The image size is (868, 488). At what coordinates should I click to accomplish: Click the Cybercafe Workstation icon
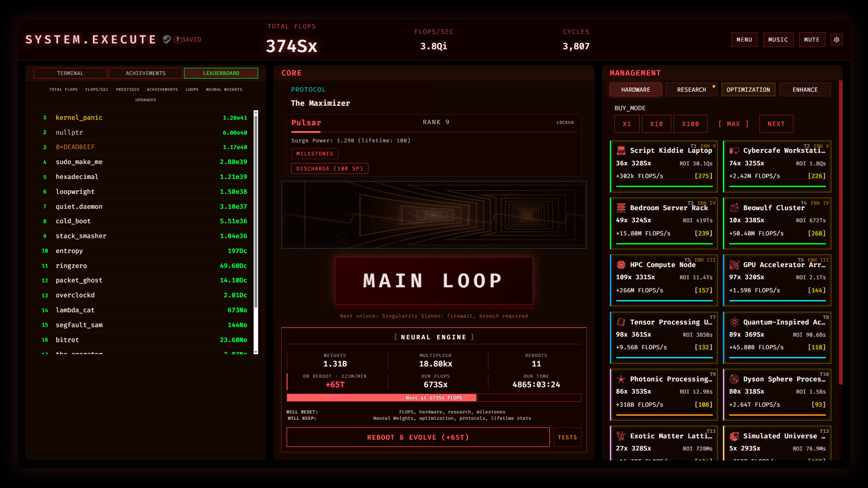tap(734, 150)
